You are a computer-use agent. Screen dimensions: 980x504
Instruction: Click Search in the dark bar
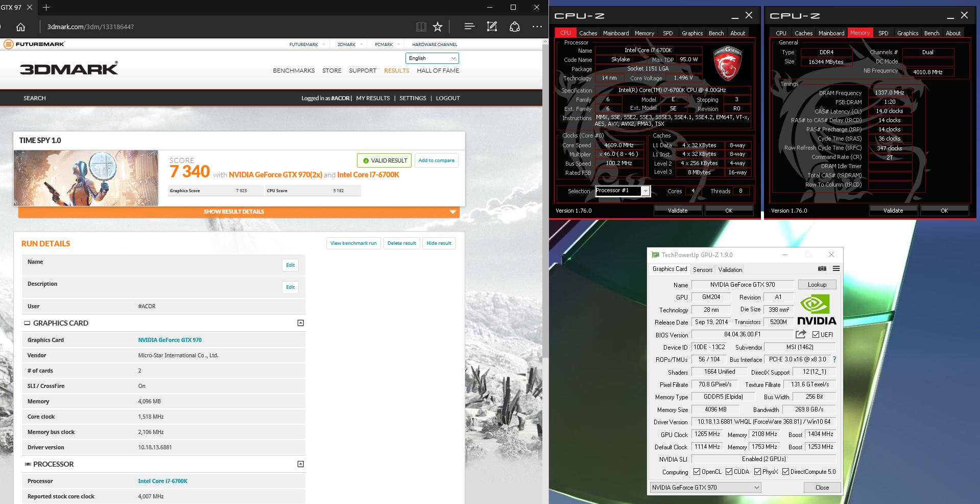pyautogui.click(x=35, y=98)
